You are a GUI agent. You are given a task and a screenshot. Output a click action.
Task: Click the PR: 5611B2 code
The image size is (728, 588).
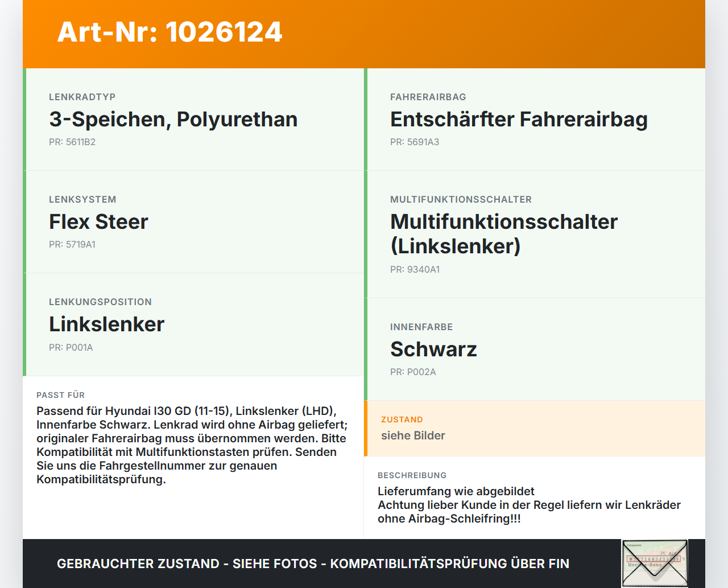pyautogui.click(x=73, y=142)
